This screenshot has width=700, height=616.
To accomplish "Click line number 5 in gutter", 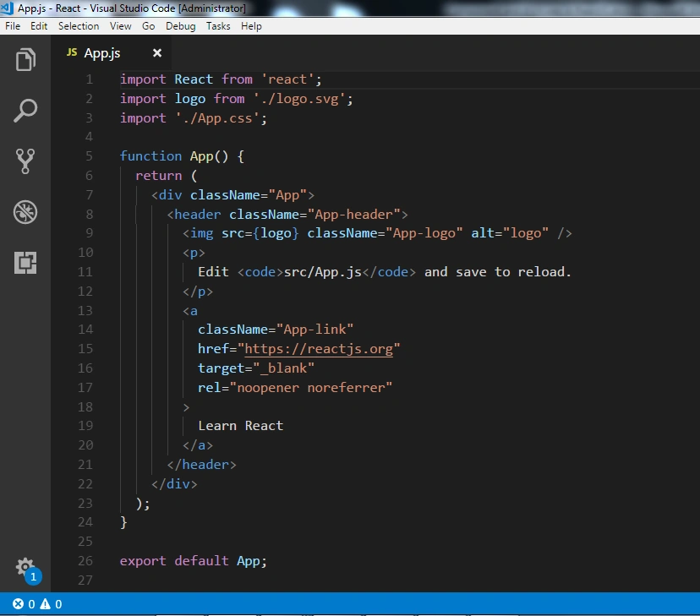I will tap(90, 156).
